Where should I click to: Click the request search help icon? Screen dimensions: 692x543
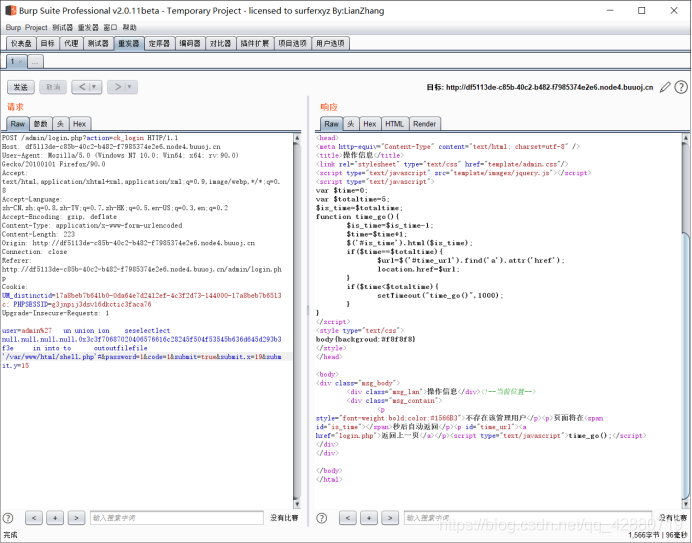(x=8, y=518)
